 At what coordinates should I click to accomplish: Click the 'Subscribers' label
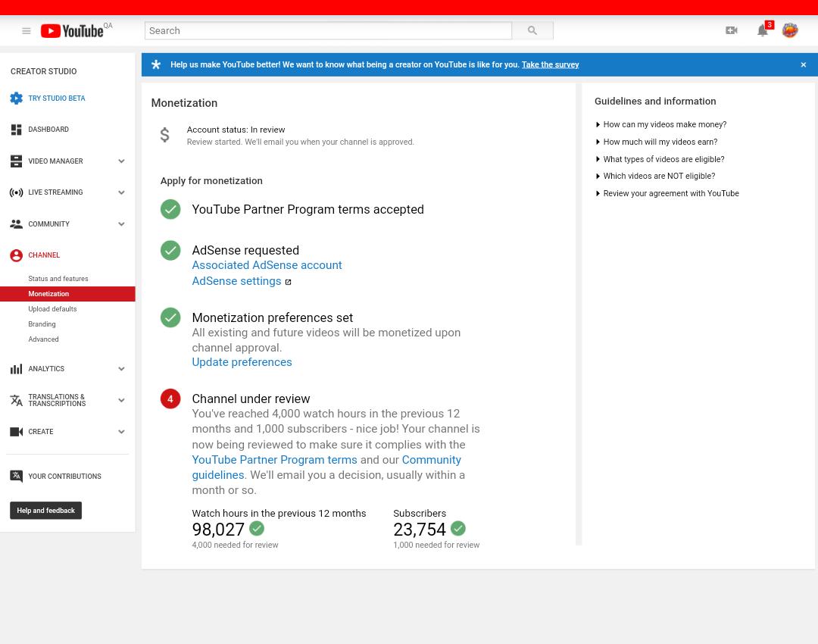pos(420,514)
